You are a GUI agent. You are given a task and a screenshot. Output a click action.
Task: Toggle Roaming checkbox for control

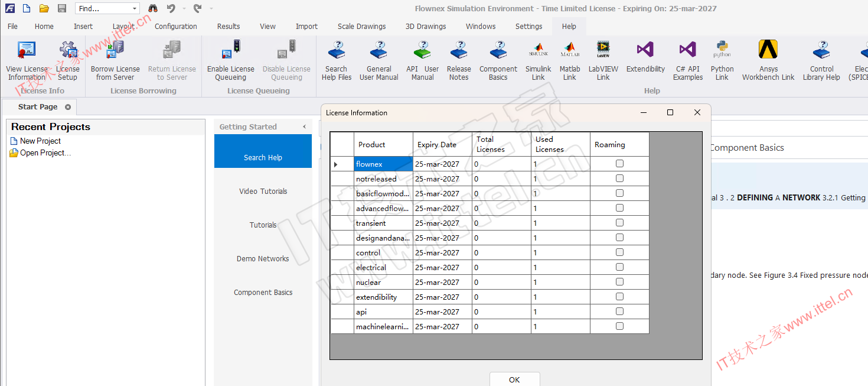(619, 252)
